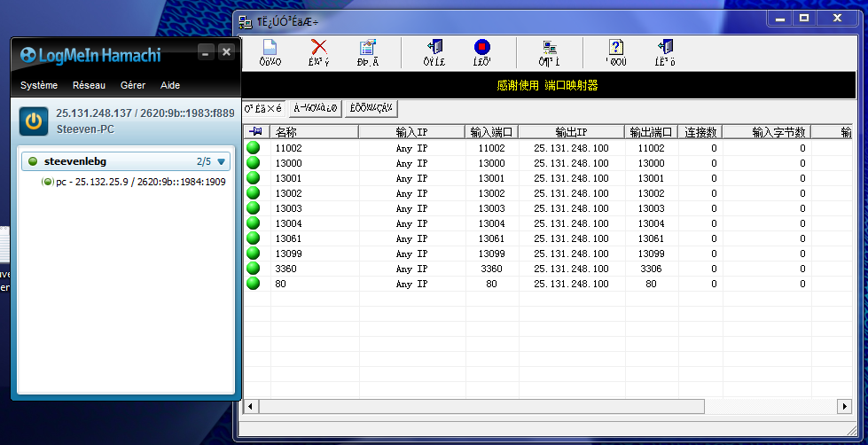Click the name cell 11002
Image resolution: width=868 pixels, height=445 pixels.
[288, 148]
